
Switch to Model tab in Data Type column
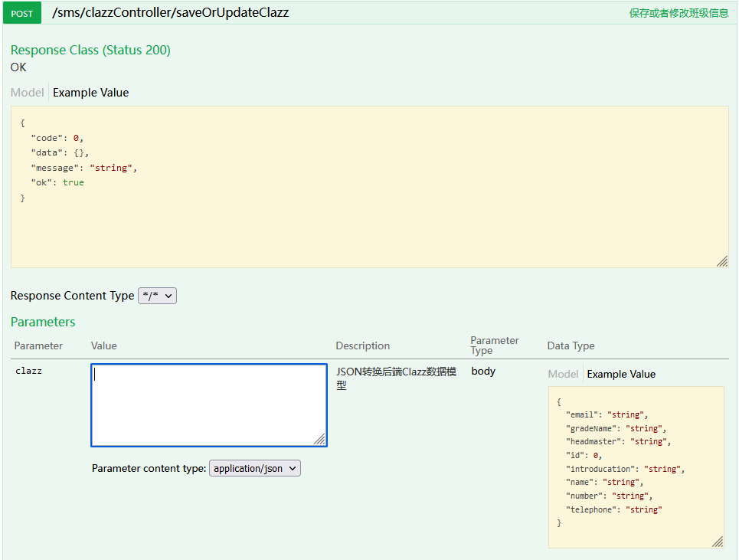tap(563, 374)
